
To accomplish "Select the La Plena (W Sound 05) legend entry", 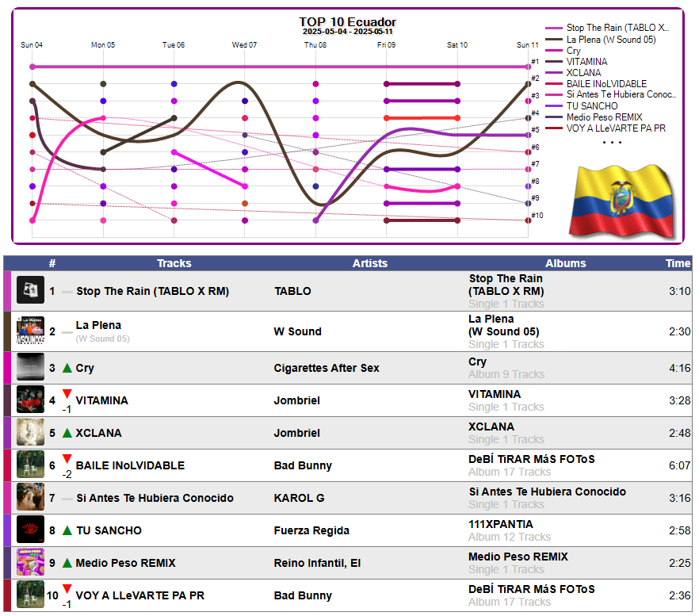I will [x=601, y=40].
